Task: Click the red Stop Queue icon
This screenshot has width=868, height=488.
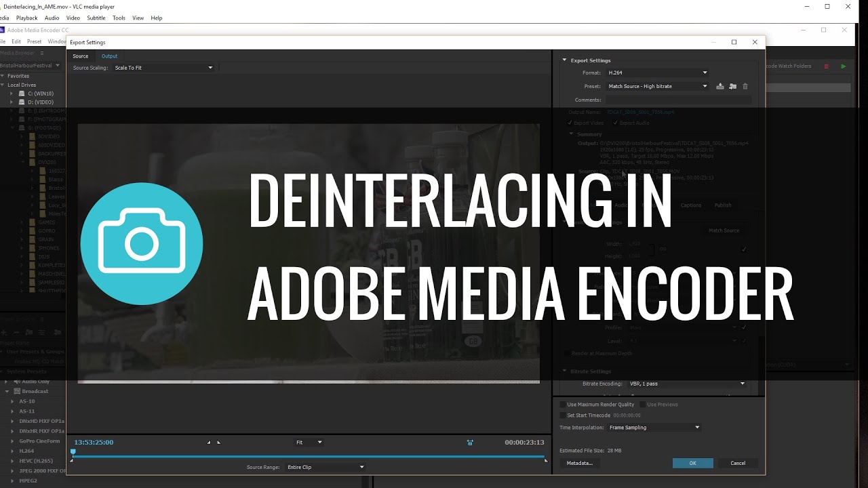Action: pyautogui.click(x=826, y=66)
